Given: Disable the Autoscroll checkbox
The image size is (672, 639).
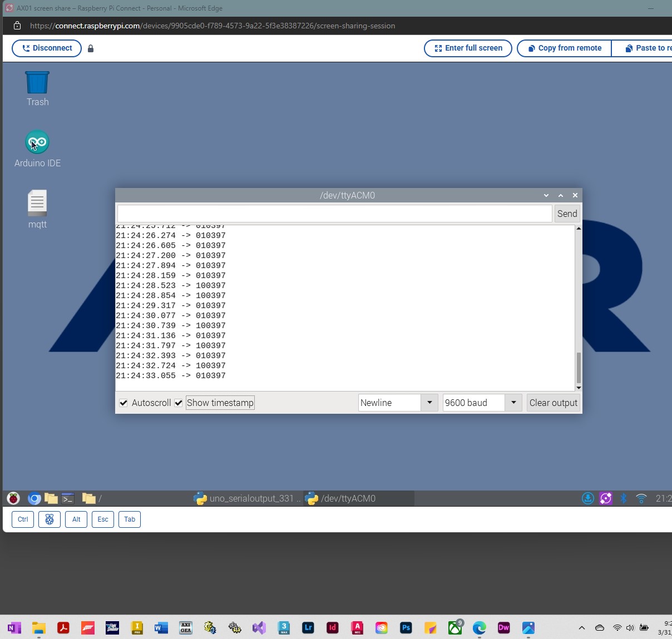Looking at the screenshot, I should (x=123, y=403).
